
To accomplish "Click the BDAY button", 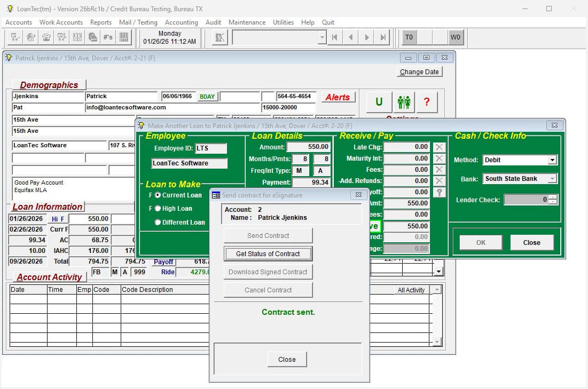I will (207, 97).
